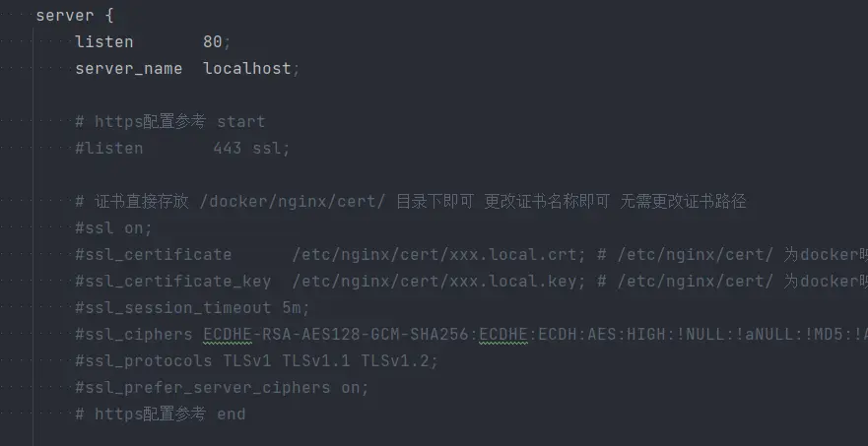Click the 'server_name' directive
This screenshot has width=868, height=446.
tap(128, 69)
